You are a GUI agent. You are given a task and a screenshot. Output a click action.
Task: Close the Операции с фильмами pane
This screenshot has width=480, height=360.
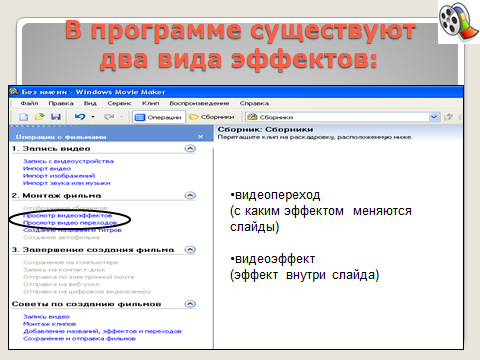pyautogui.click(x=200, y=137)
